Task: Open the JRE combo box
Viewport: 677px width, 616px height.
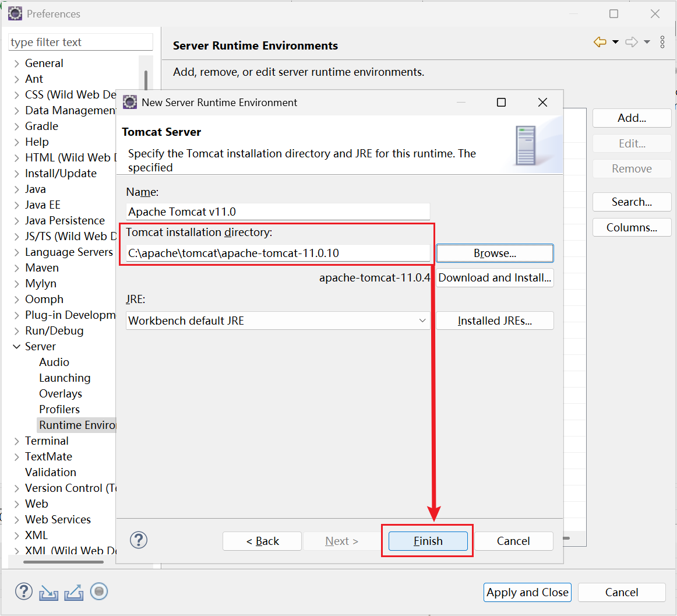Action: tap(278, 321)
